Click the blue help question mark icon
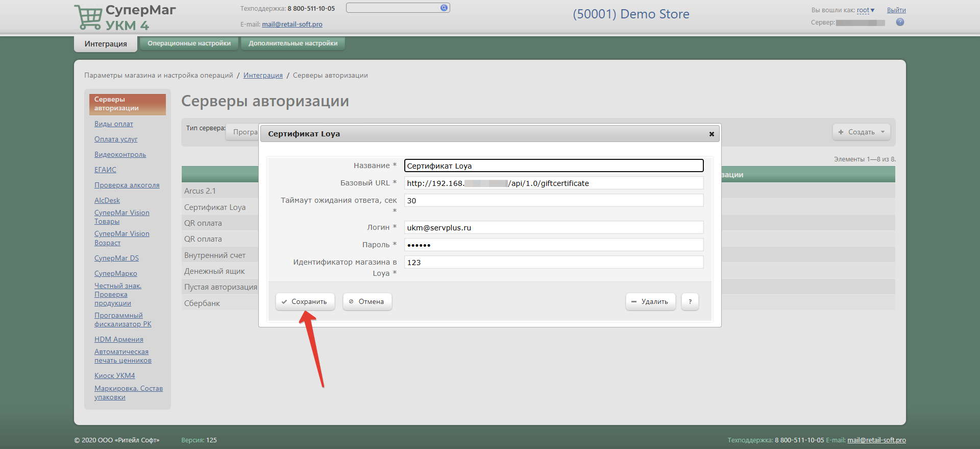Viewport: 980px width, 449px height. click(900, 22)
